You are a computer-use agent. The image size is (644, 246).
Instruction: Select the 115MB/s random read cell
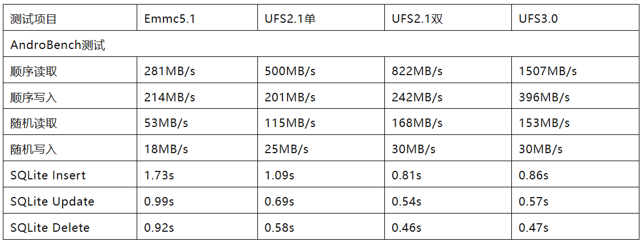(290, 123)
